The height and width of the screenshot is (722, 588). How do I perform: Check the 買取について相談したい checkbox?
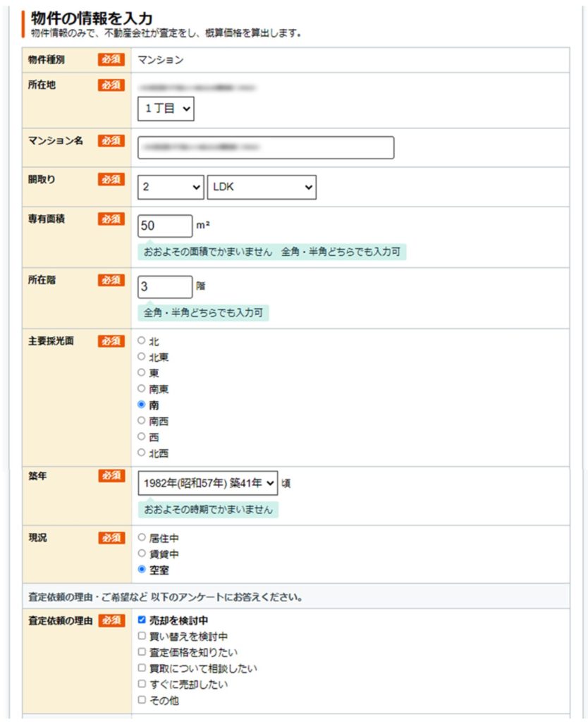[142, 668]
